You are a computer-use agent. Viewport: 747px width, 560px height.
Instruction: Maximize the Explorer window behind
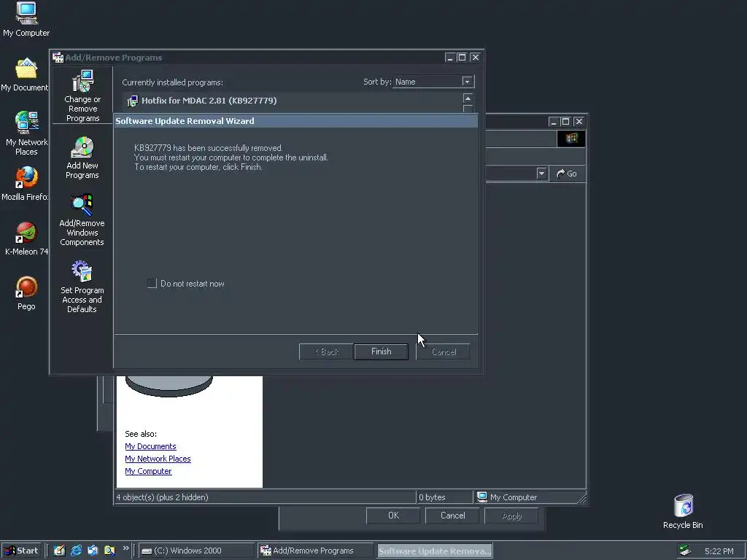[565, 122]
